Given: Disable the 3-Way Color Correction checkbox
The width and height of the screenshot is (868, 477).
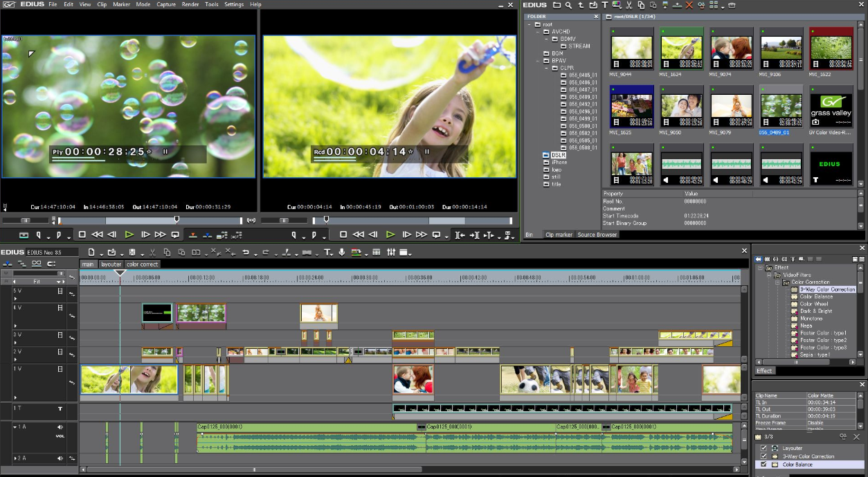Looking at the screenshot, I should tap(764, 457).
